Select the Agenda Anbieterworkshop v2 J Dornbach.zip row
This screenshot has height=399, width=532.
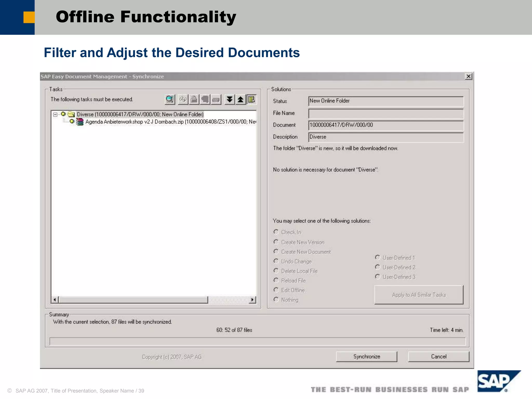click(171, 122)
